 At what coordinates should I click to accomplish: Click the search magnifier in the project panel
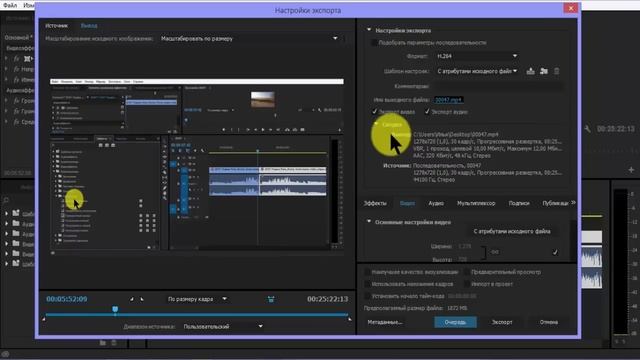pos(6,200)
